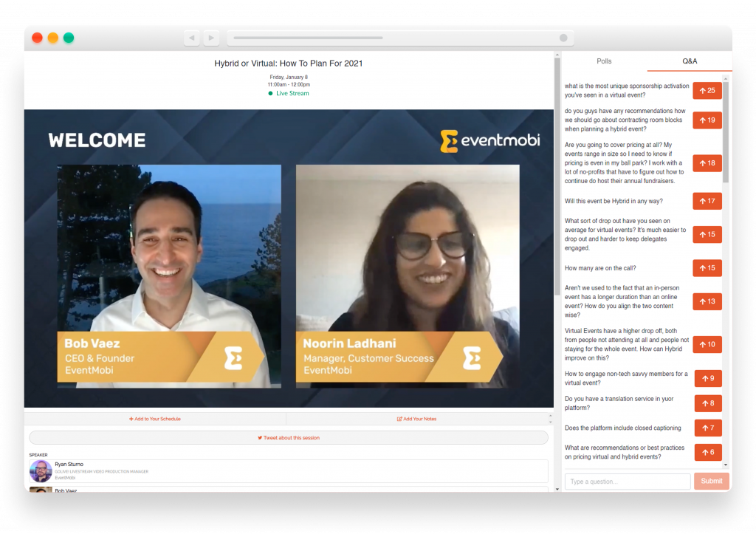Click the browser address bar

coord(400,38)
